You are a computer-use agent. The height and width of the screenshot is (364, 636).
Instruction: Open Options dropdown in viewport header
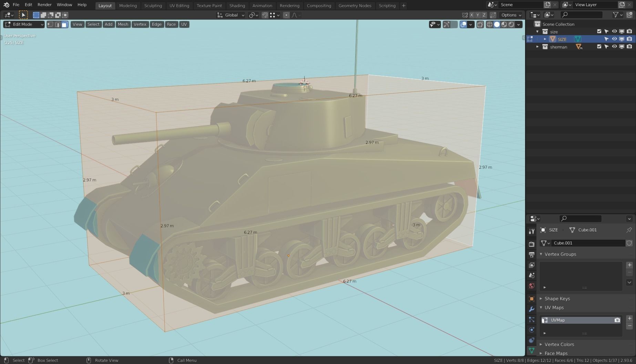coord(511,15)
